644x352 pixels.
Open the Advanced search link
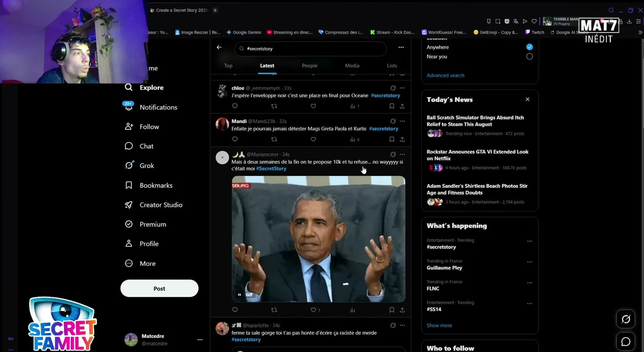coord(445,75)
